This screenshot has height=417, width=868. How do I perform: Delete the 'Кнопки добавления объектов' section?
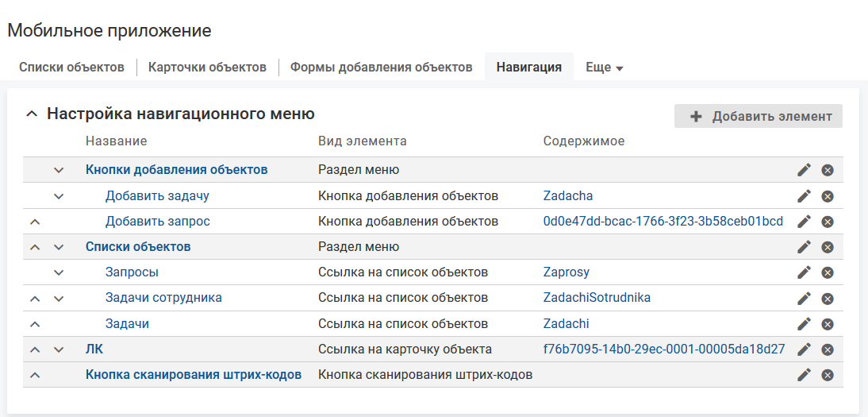point(827,170)
